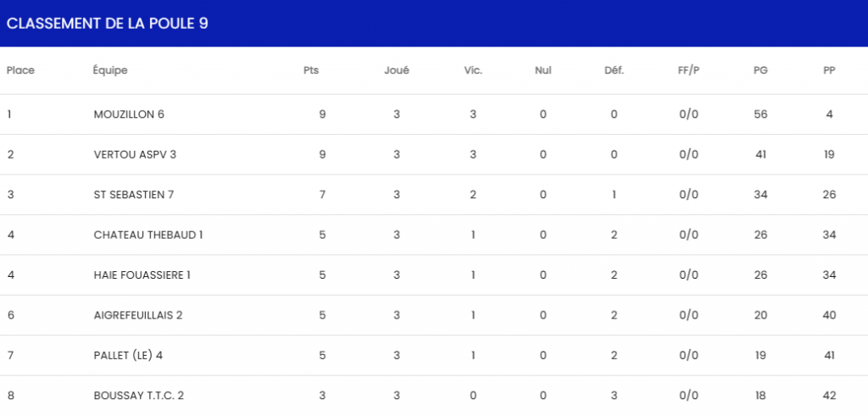
Task: Select the FF/P column header
Action: tap(688, 70)
